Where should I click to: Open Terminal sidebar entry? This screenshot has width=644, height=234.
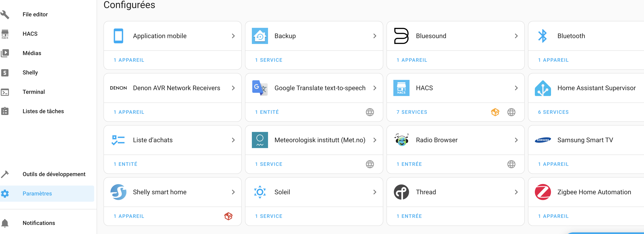click(x=47, y=92)
